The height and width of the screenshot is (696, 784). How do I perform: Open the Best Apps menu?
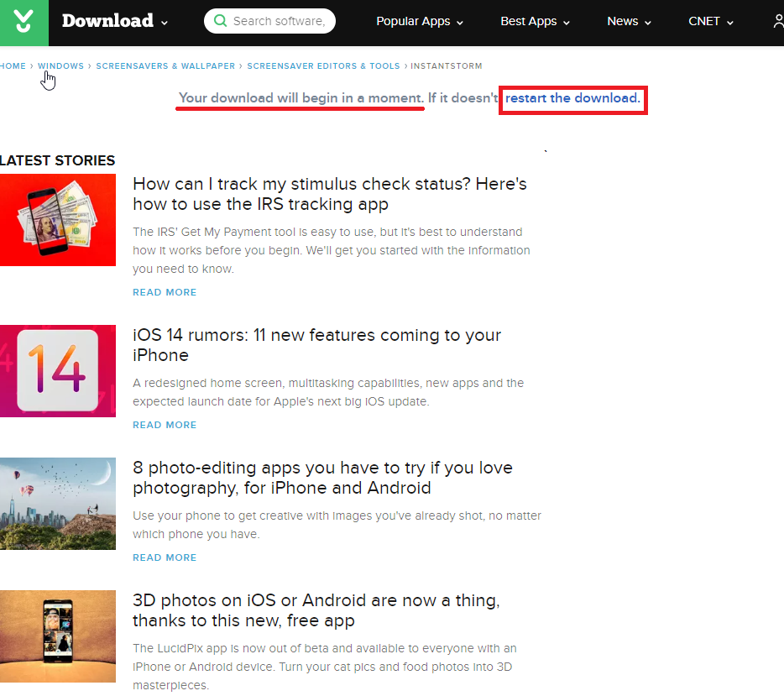[x=535, y=22]
